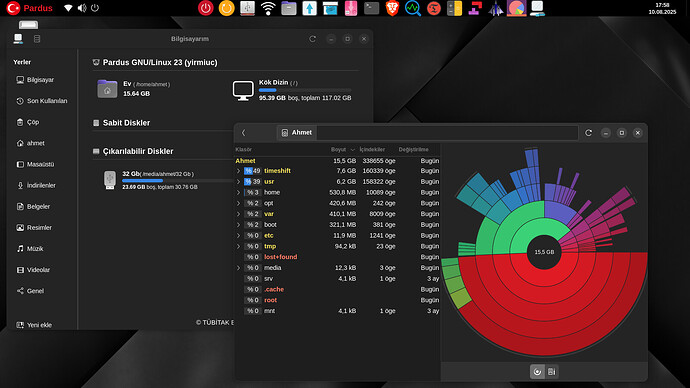Screen dimensions: 690x388
Task: Refresh the Bilgisayarım window
Action: 312,39
